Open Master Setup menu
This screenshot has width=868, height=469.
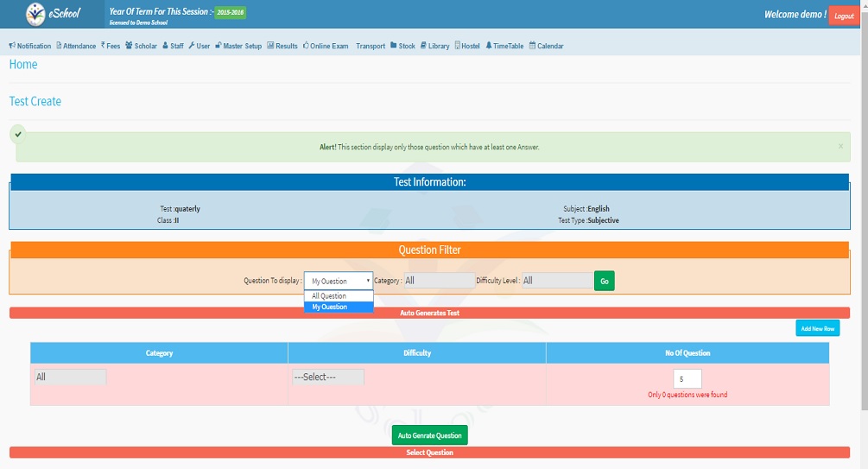tap(238, 46)
